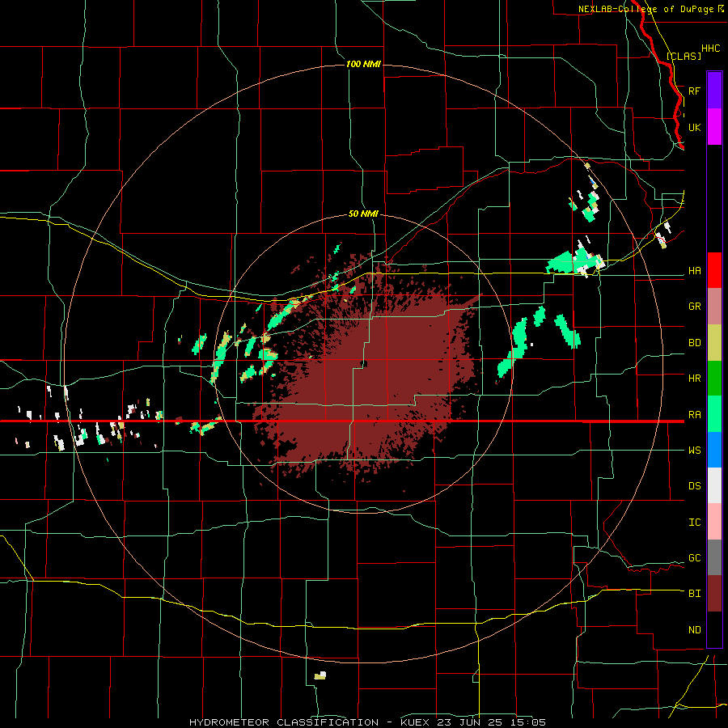Click the "GR" legend label
Viewport: 728px width, 728px height.
694,307
